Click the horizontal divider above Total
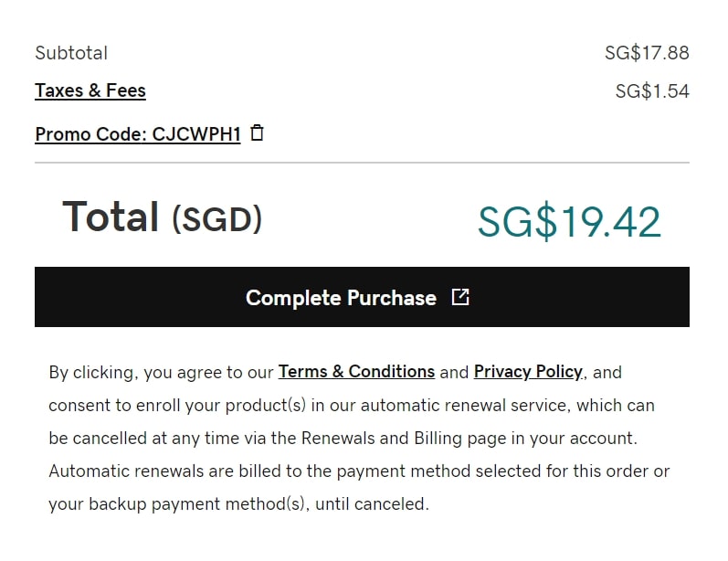Screen dimensions: 728x561 (x=362, y=163)
